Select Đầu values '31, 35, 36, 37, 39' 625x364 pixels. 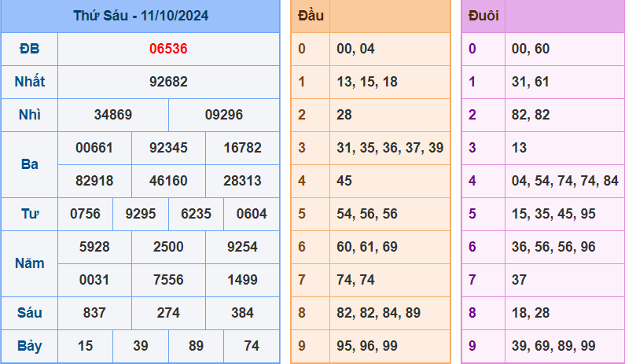tap(390, 148)
